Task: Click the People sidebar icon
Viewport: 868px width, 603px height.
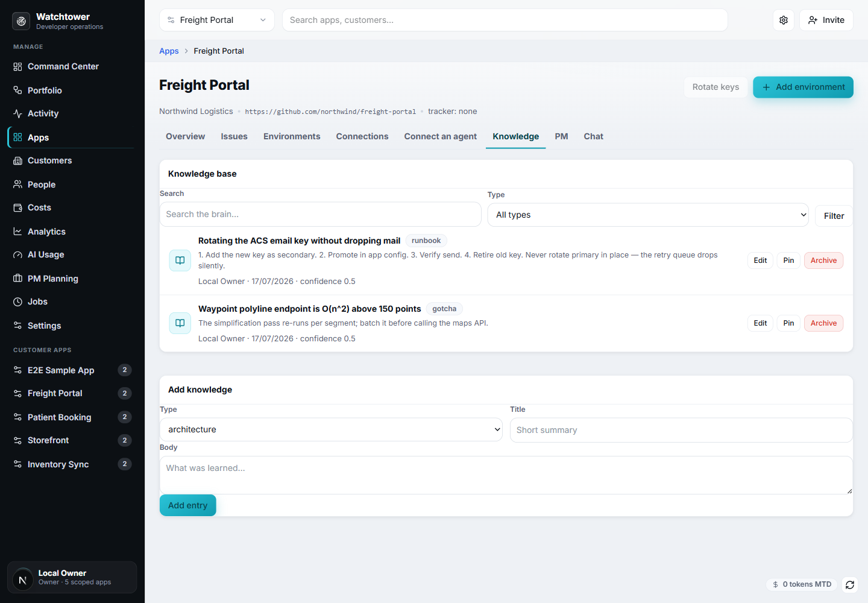Action: 17,185
